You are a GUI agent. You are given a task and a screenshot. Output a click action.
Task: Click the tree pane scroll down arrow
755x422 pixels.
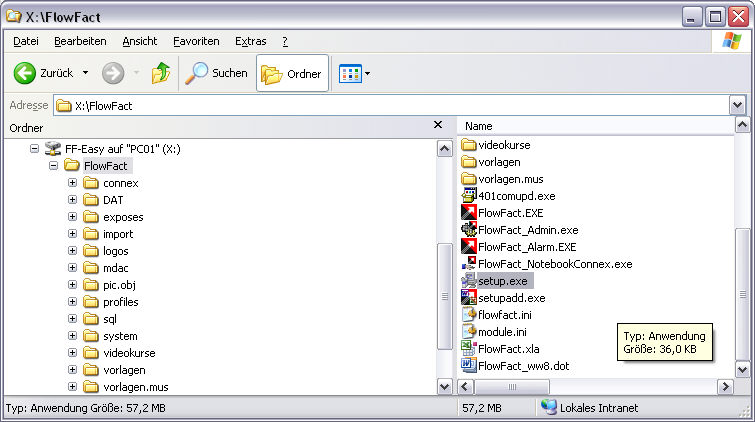(444, 386)
